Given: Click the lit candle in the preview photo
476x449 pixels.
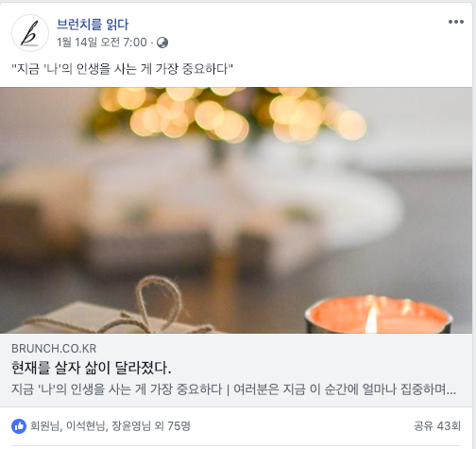Looking at the screenshot, I should tap(379, 315).
